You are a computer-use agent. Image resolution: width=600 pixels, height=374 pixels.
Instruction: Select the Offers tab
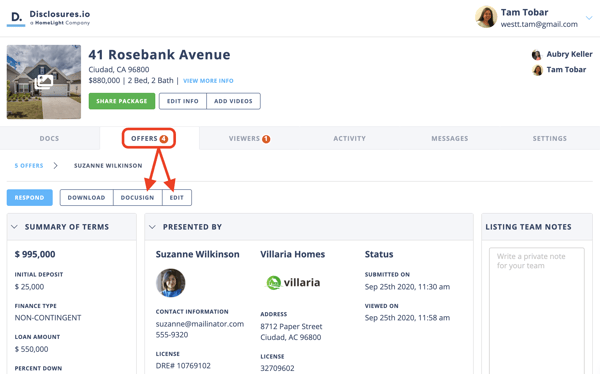pos(149,139)
